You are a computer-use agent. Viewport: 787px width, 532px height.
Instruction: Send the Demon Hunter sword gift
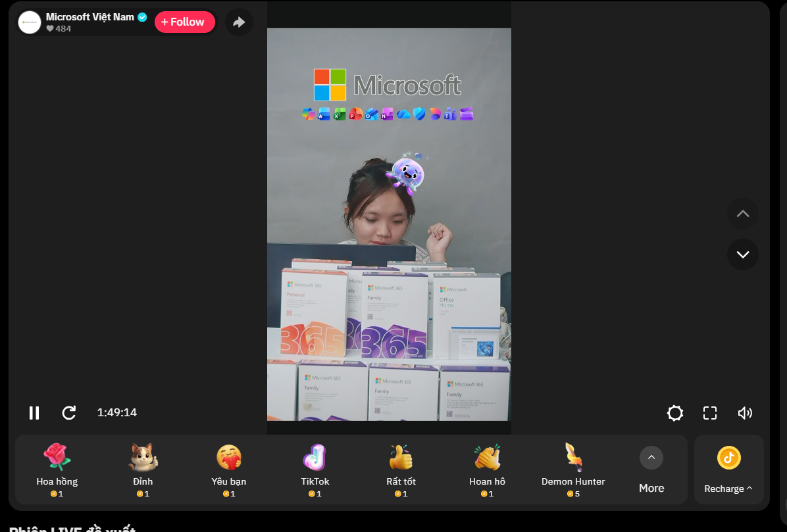(x=573, y=470)
